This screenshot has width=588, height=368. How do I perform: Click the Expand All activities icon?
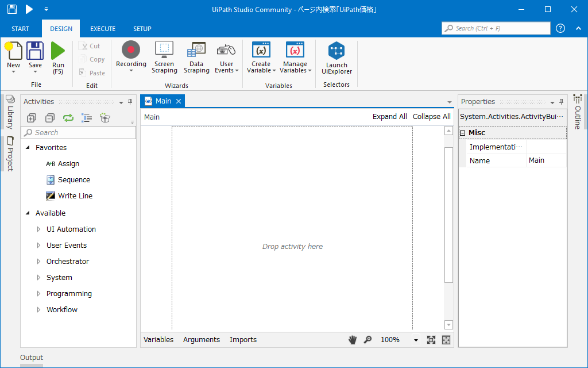coord(32,118)
